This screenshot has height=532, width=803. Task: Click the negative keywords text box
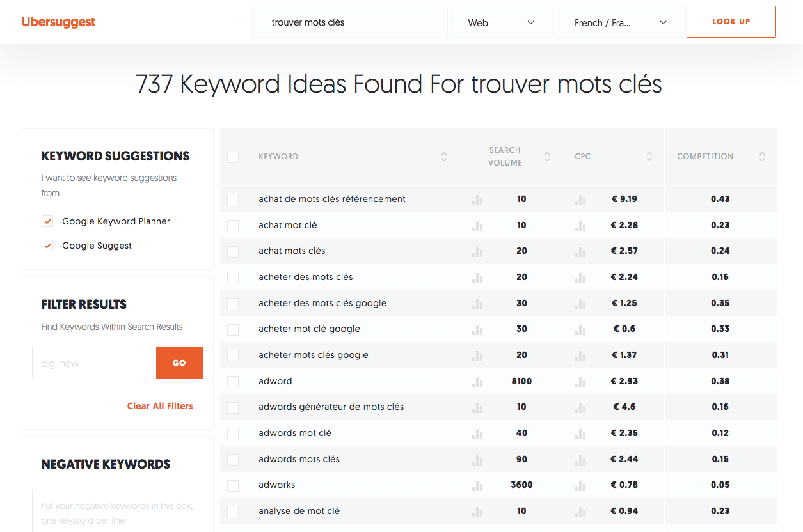click(118, 510)
